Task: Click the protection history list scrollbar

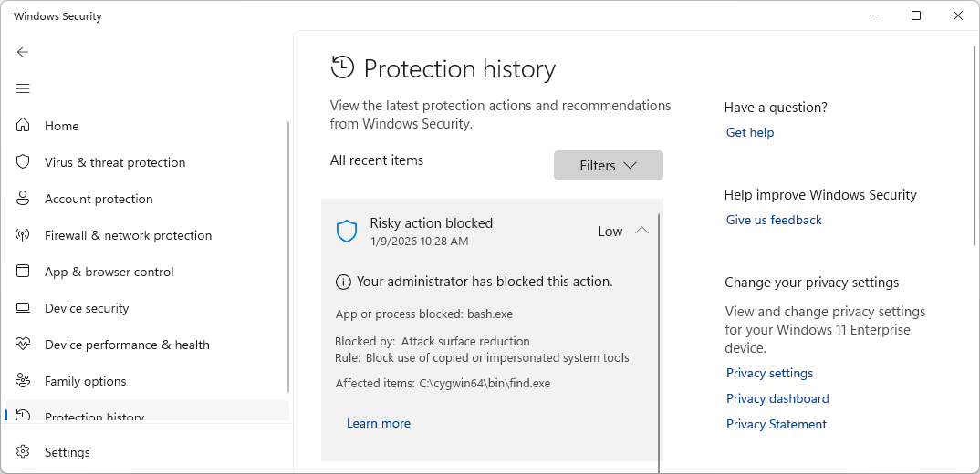Action: pyautogui.click(x=659, y=342)
